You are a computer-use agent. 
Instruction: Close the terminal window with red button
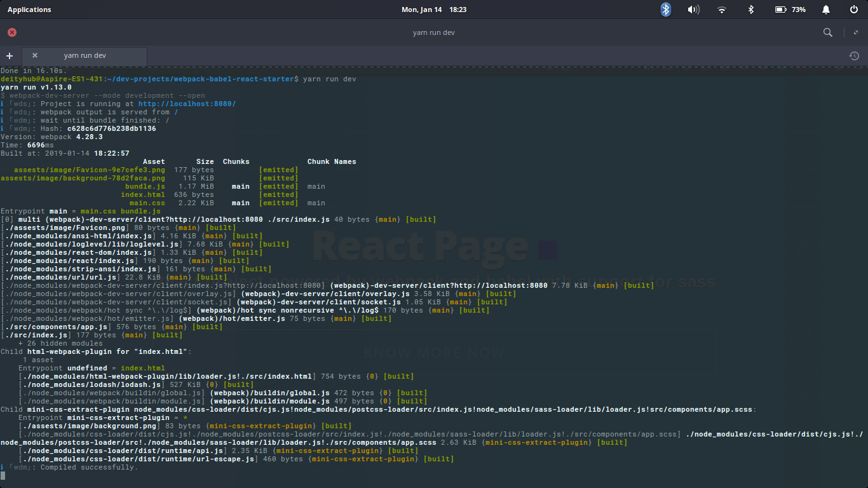coord(12,32)
